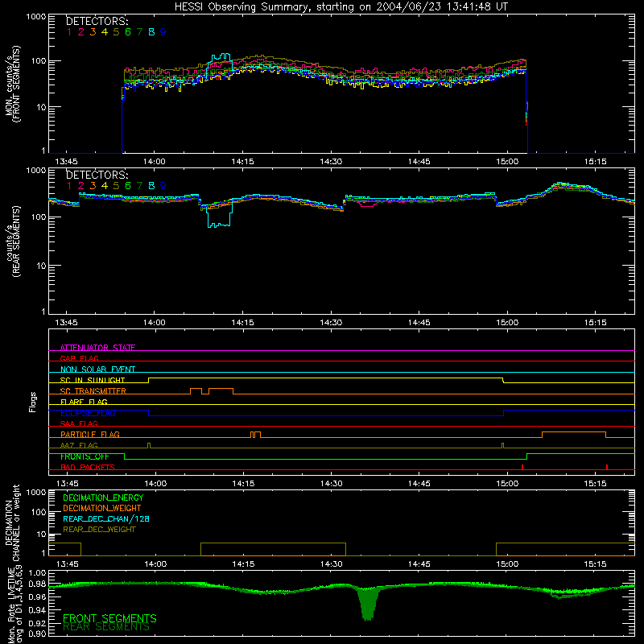
Task: Click the REAR SEGMENTS livetime legend label
Action: tap(106, 627)
